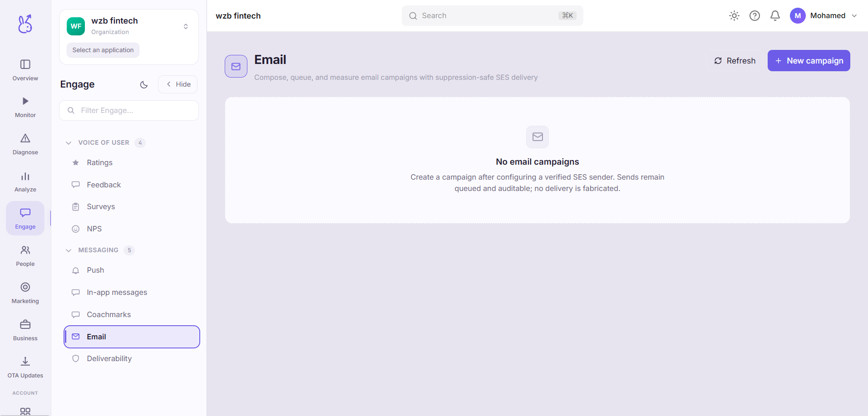
Task: Select the Engage section icon
Action: 25,218
